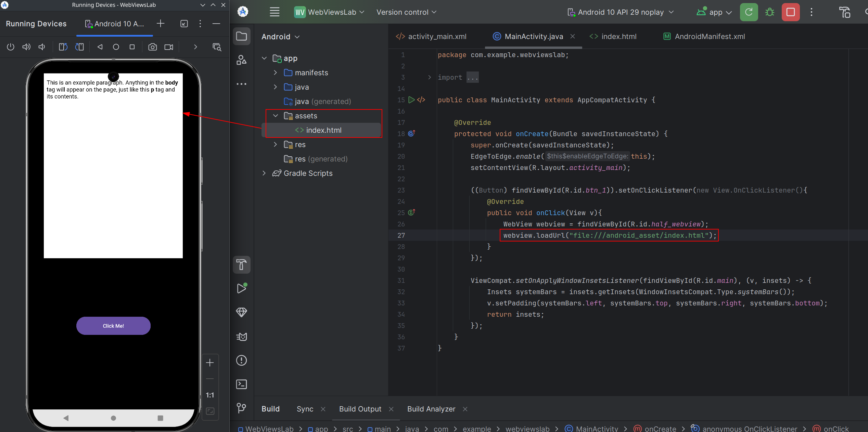868x432 pixels.
Task: Rotate device left icon
Action: point(63,47)
